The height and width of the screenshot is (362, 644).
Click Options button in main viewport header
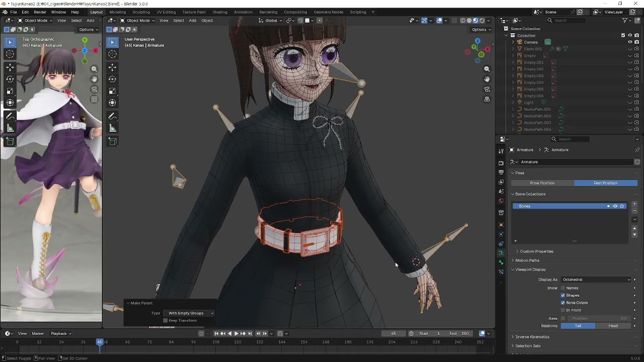481,30
